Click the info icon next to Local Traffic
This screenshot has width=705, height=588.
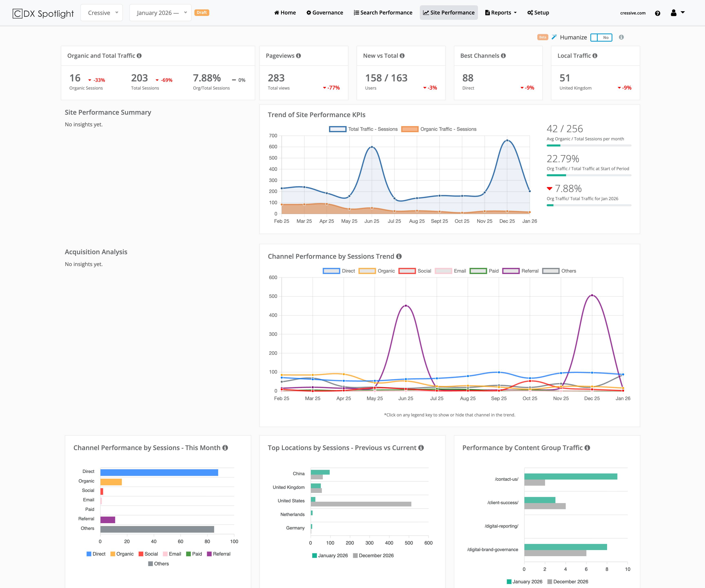click(x=595, y=55)
